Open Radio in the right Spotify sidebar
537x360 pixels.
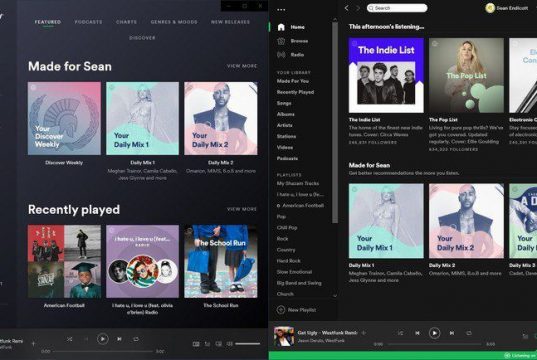click(291, 55)
